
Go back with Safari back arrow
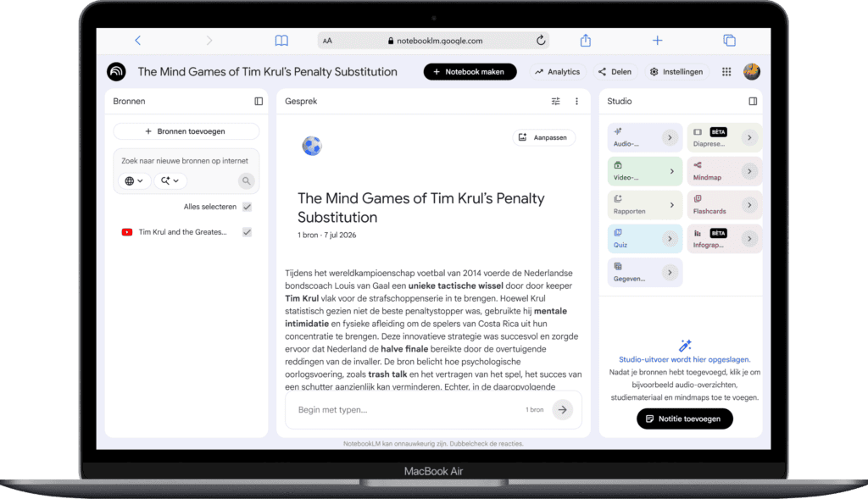click(x=138, y=41)
